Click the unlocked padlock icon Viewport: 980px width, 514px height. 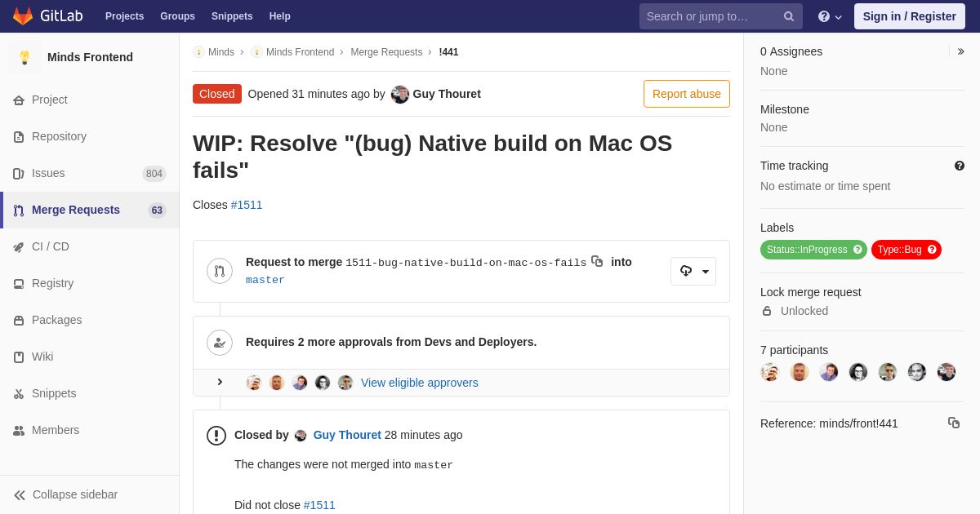(767, 311)
